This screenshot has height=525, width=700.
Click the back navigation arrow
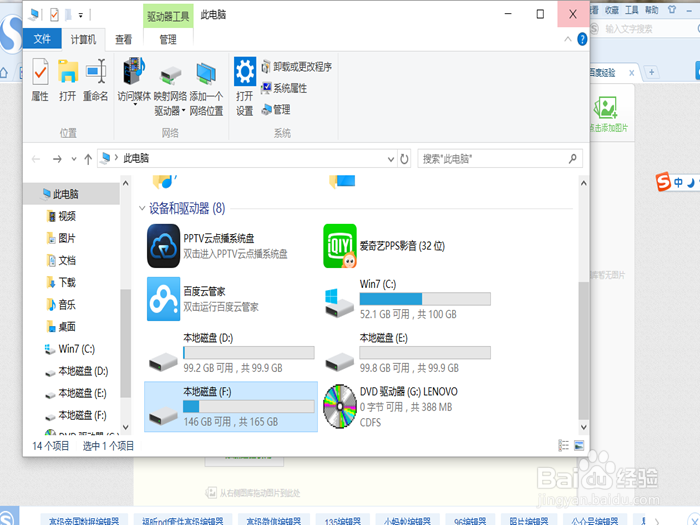pyautogui.click(x=36, y=158)
